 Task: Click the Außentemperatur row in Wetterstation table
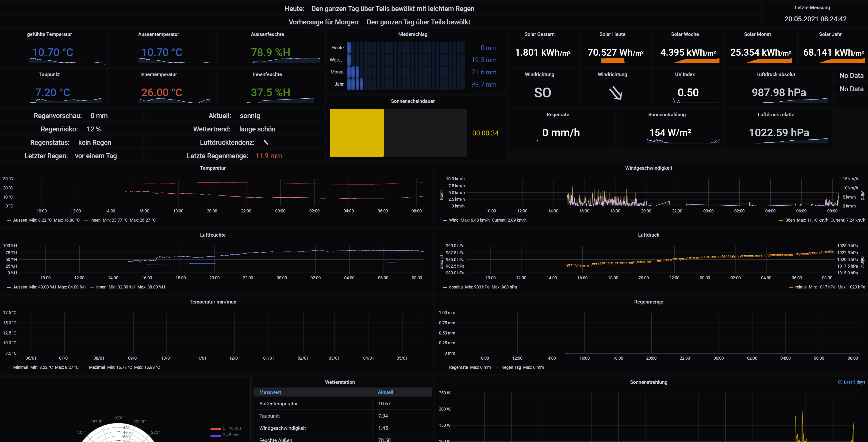(278, 404)
